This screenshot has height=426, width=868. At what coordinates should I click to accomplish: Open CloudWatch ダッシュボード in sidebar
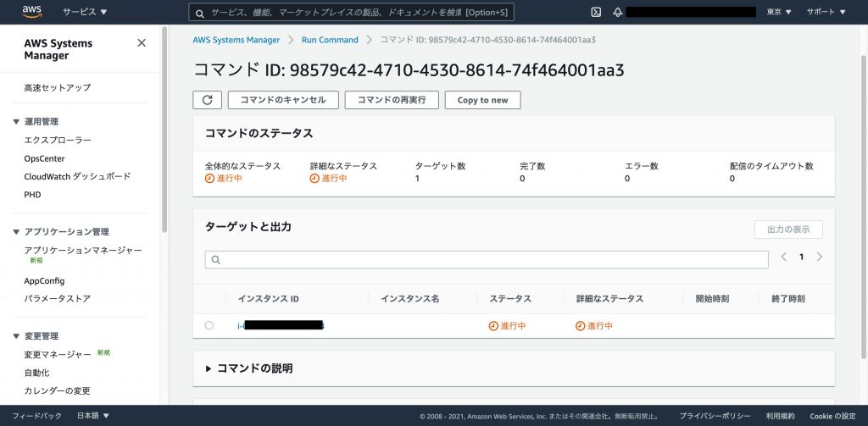77,176
